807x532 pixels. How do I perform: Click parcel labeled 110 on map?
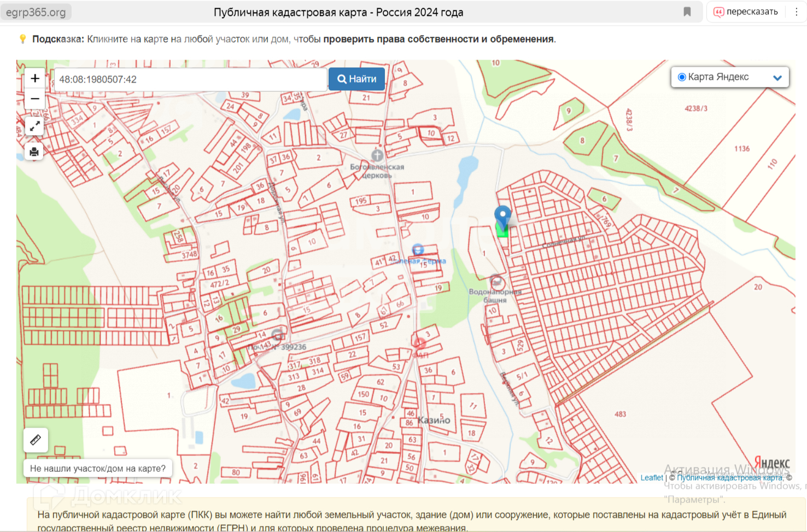pyautogui.click(x=772, y=163)
